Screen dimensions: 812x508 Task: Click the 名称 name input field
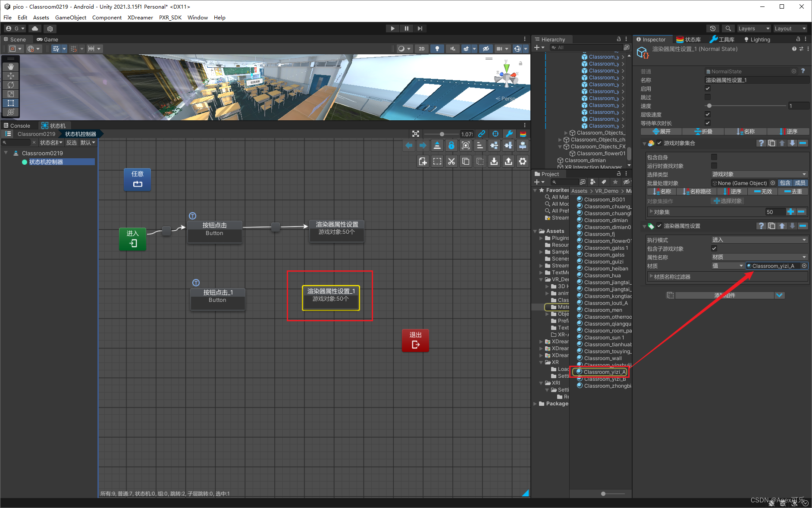coord(757,80)
